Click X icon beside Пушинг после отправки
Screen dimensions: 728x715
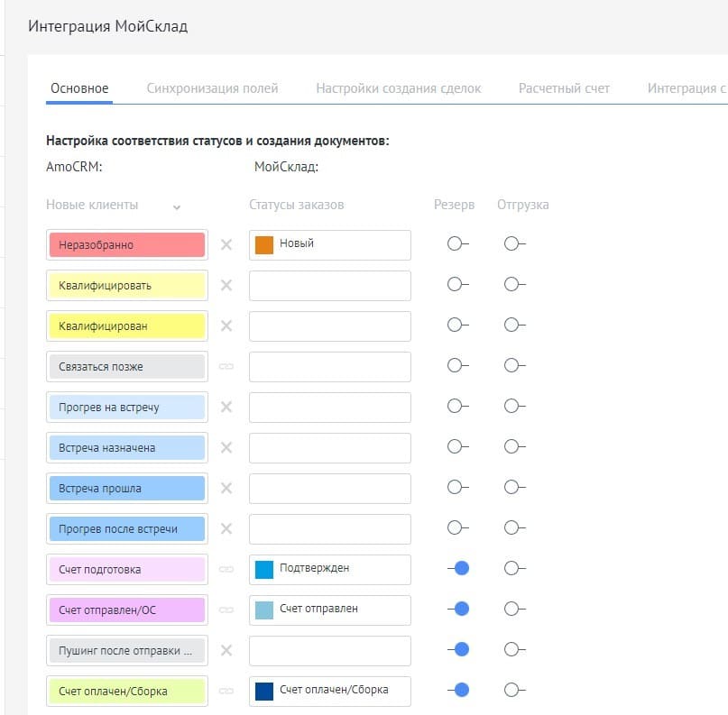tap(226, 650)
